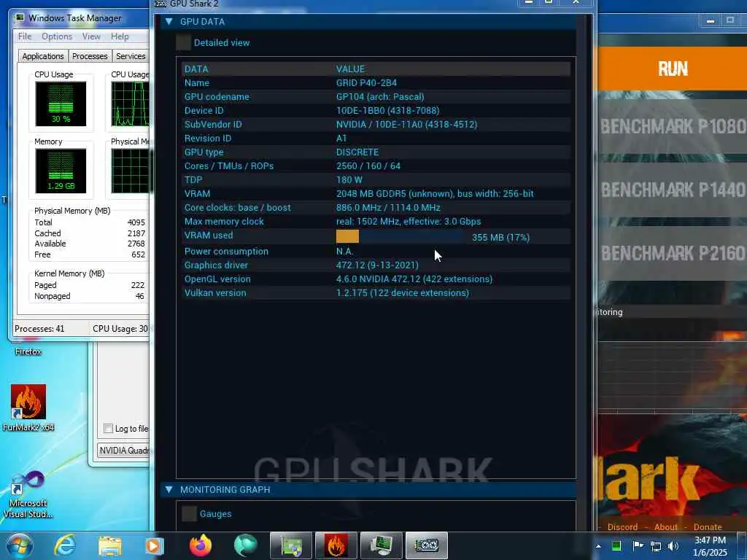Screen dimensions: 747x560
Task: Select the TDP value 180 W
Action: pos(349,180)
